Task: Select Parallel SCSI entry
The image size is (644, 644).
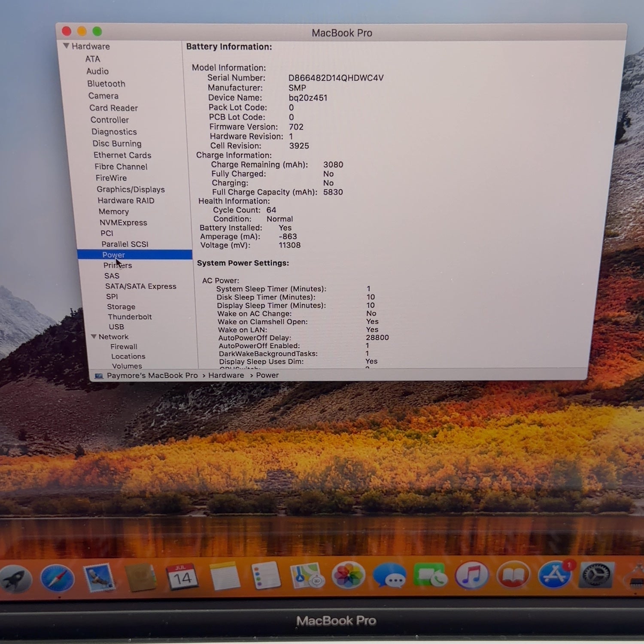Action: (125, 244)
